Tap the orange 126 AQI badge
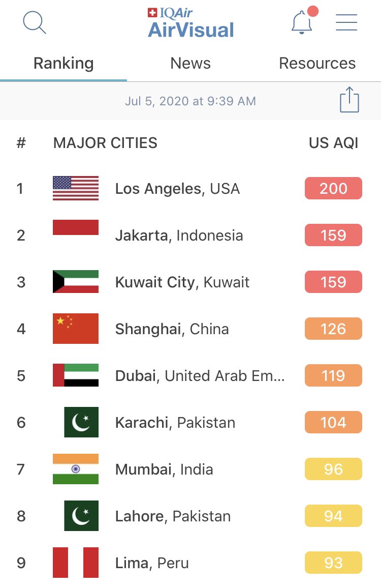This screenshot has width=381, height=588. 333,329
